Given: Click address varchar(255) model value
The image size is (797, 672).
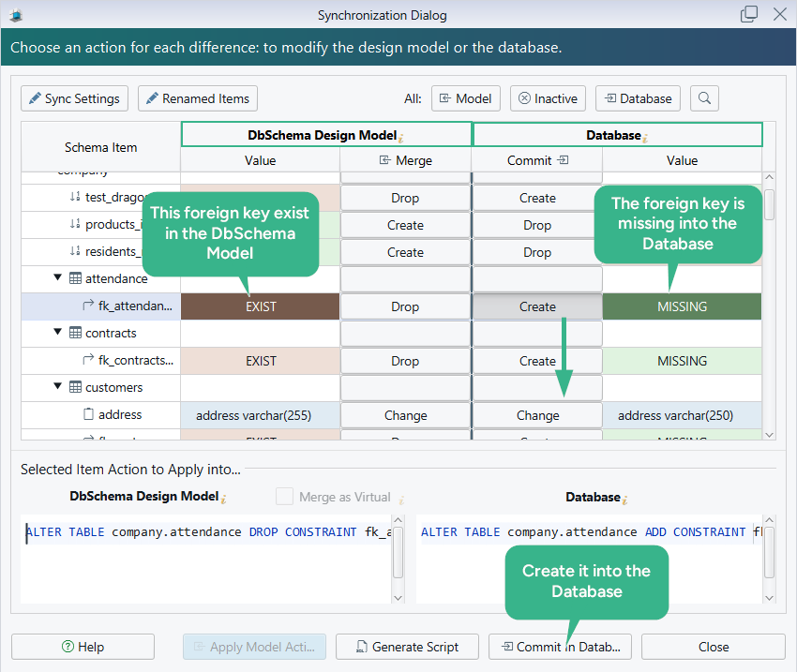Looking at the screenshot, I should pos(261,415).
